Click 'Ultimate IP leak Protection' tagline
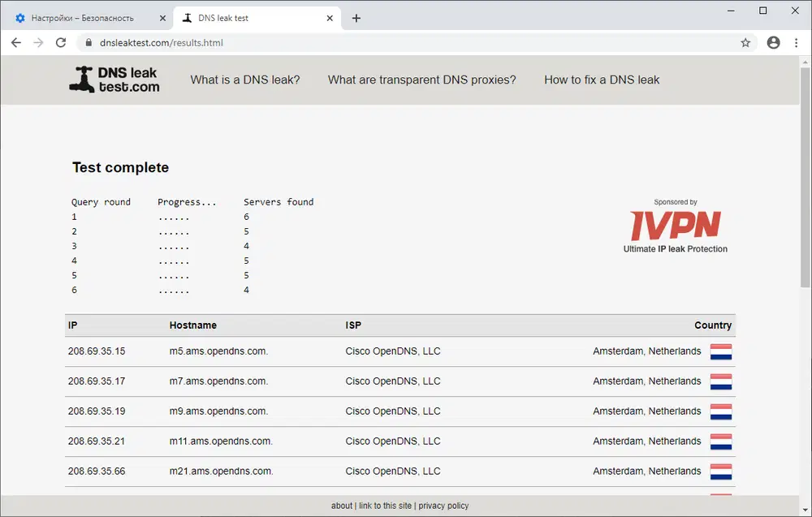Viewport: 812px width, 517px height. coord(676,249)
